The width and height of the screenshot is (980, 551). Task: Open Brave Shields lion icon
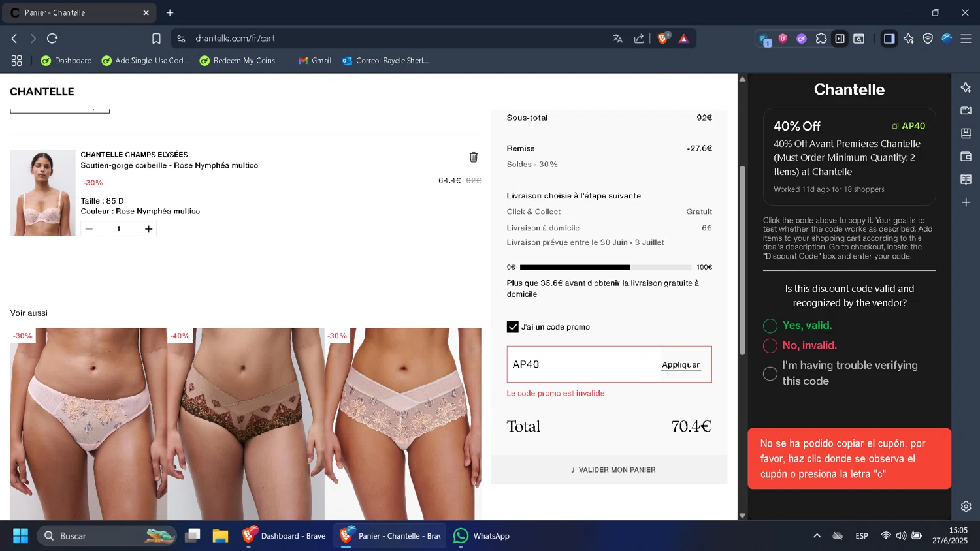pyautogui.click(x=663, y=39)
